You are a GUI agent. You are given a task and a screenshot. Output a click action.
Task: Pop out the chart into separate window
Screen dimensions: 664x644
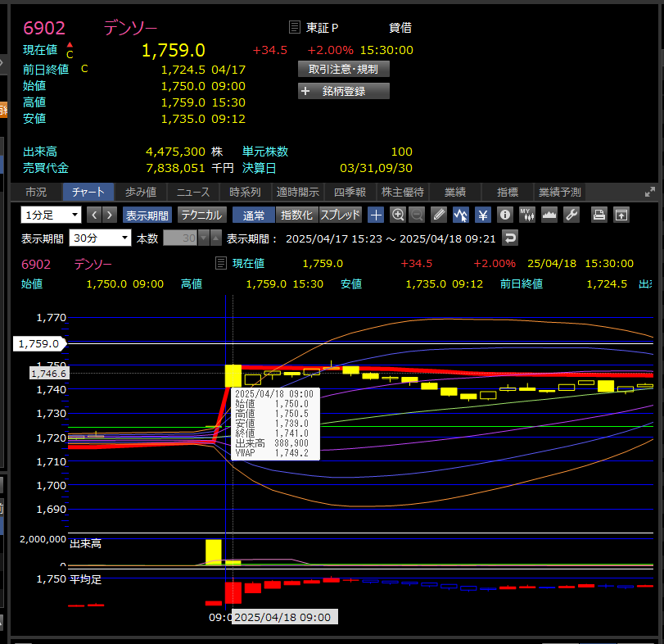(x=621, y=215)
